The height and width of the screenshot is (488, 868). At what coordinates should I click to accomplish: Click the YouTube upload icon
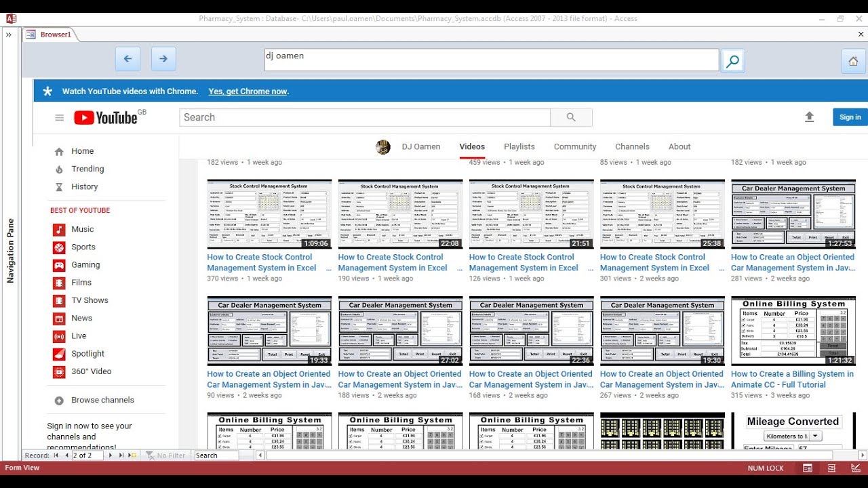809,117
